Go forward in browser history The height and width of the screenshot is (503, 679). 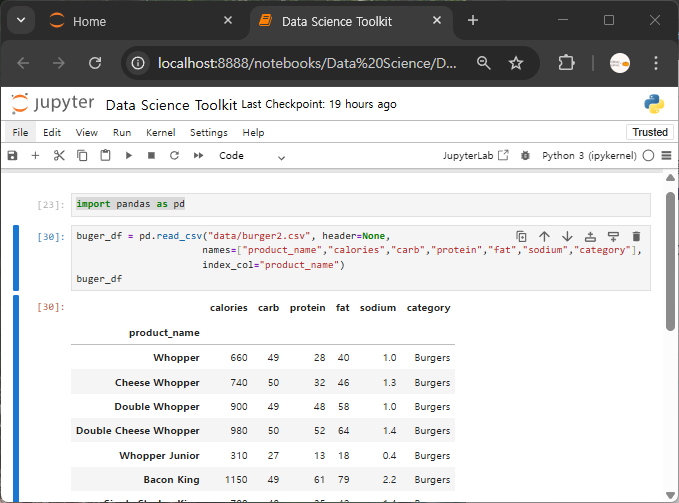click(x=58, y=63)
